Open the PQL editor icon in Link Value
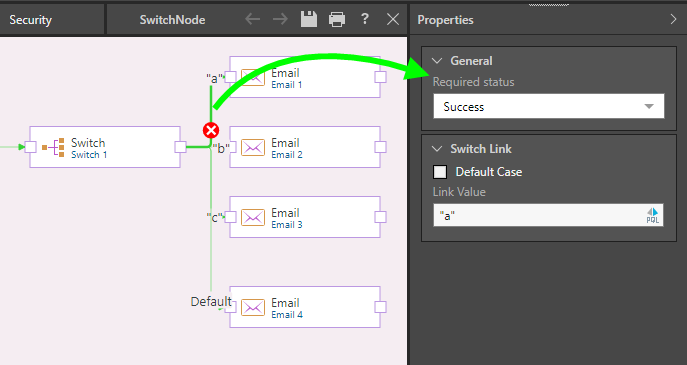Viewport: 687px width, 365px height. coord(652,215)
